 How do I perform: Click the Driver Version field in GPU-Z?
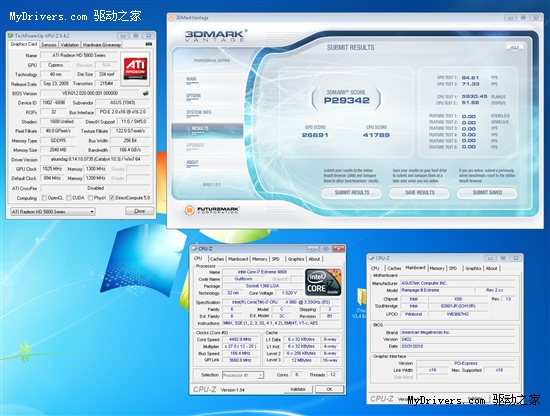[x=95, y=159]
